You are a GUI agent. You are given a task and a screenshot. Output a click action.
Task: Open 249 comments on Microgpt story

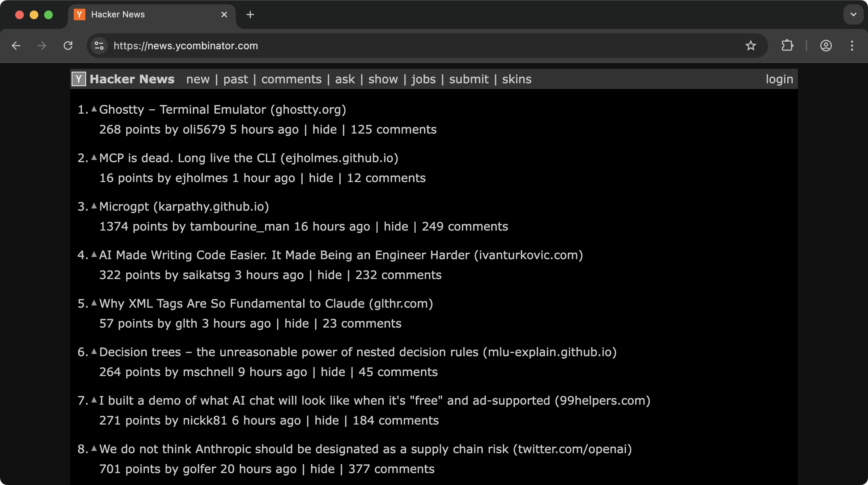[465, 227]
